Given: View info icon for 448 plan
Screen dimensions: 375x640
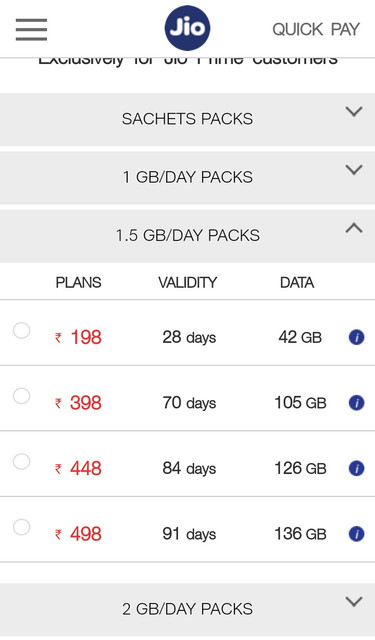Looking at the screenshot, I should pyautogui.click(x=357, y=468).
